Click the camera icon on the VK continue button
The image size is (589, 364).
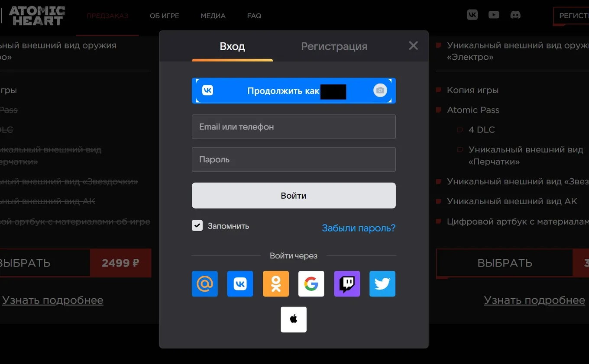tap(380, 90)
